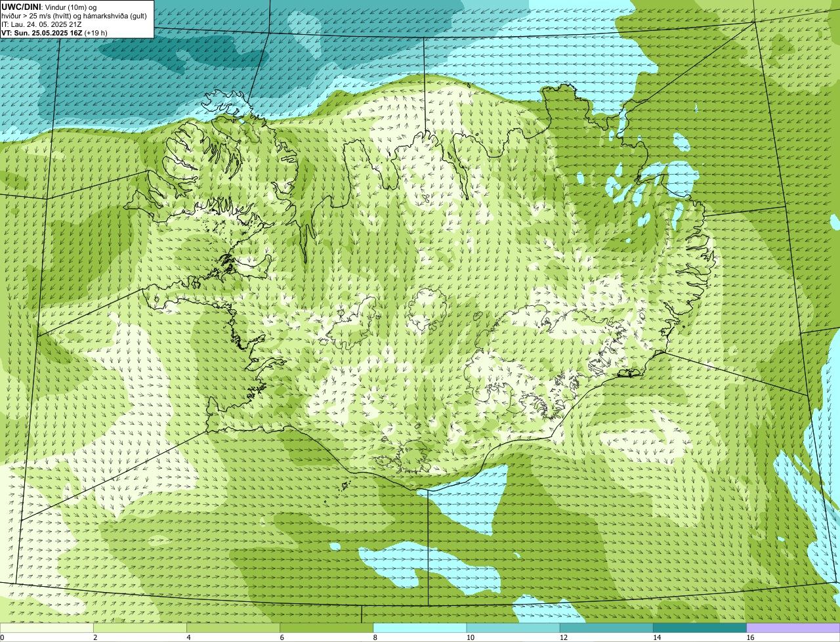The height and width of the screenshot is (642, 840).
Task: Click the "IT: Lau. 24. 05. 2025 21Z" line
Action: 41,24
